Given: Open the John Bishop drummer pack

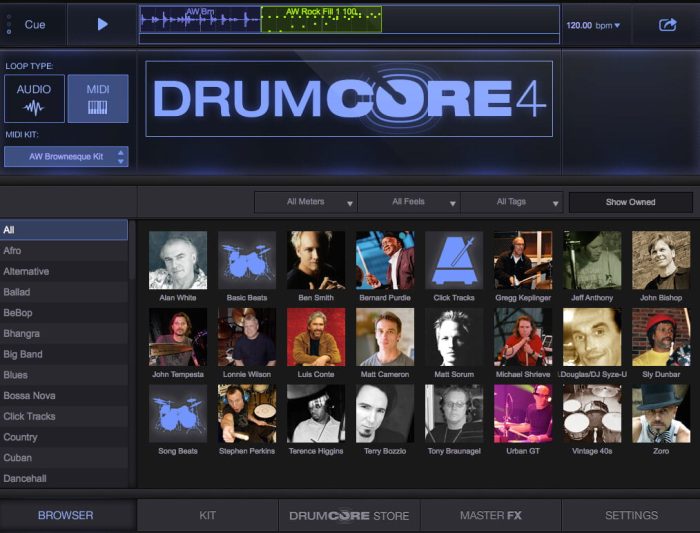Looking at the screenshot, I should [x=661, y=260].
